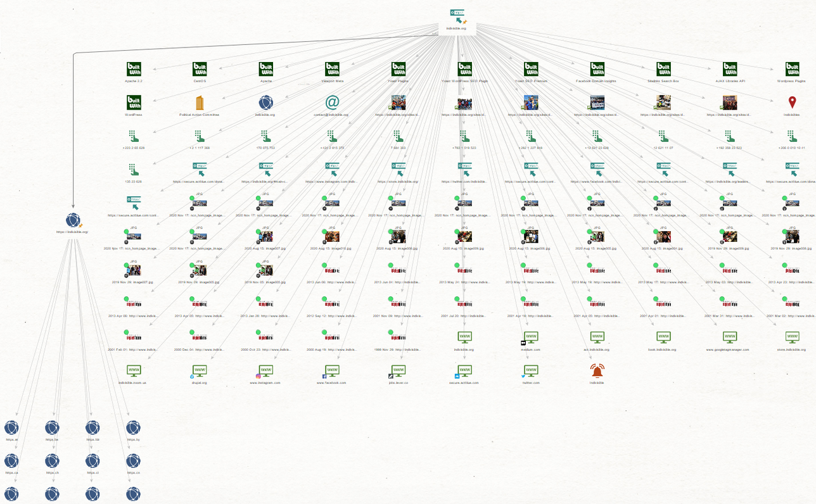Click the CentOS BuiltWith technology node
This screenshot has height=504, width=816.
coord(200,69)
